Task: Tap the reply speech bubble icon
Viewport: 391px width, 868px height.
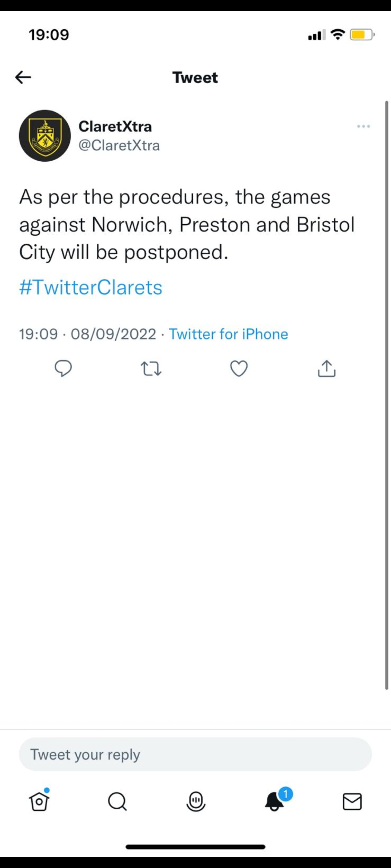Action: point(64,368)
